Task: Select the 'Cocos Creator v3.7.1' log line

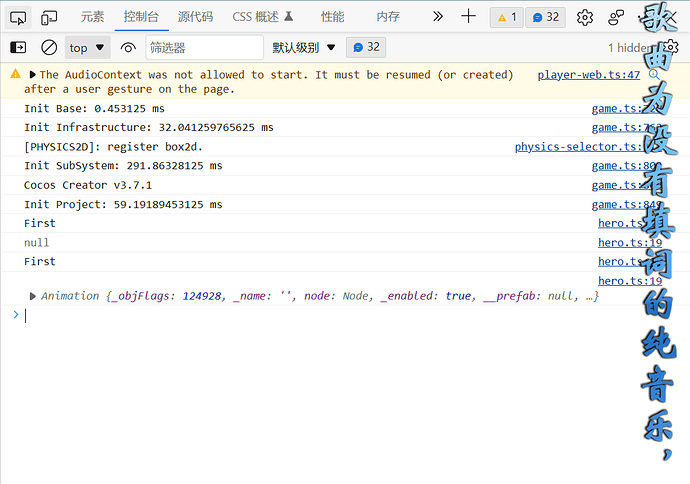Action: [88, 185]
